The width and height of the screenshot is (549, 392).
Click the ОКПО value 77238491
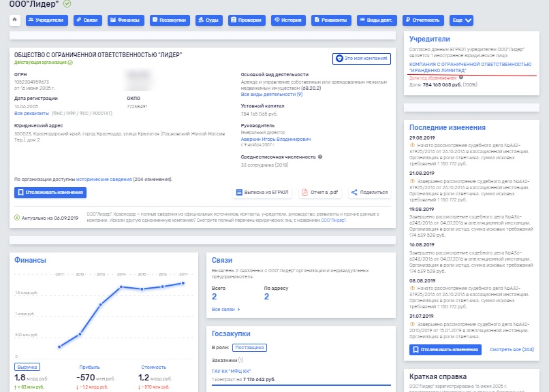click(x=138, y=106)
